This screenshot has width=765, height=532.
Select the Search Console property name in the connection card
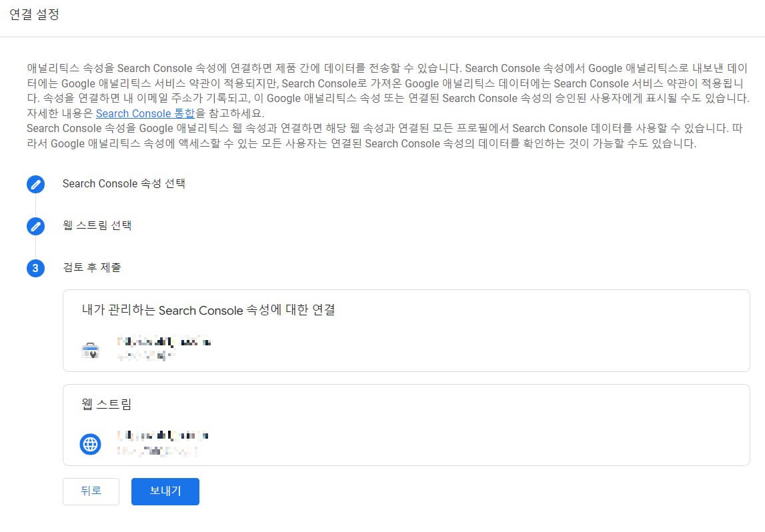(x=160, y=341)
